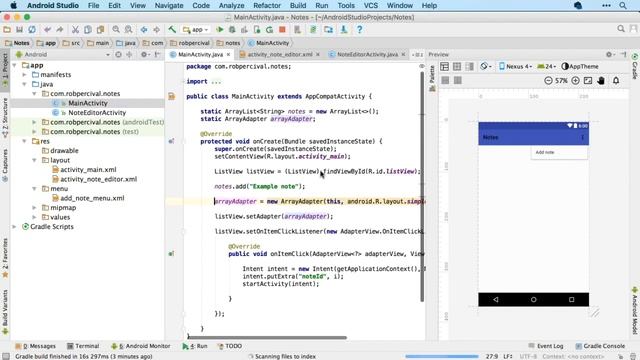Click the editor vertical scrollbar
The height and width of the screenshot is (360, 640).
tap(422, 187)
